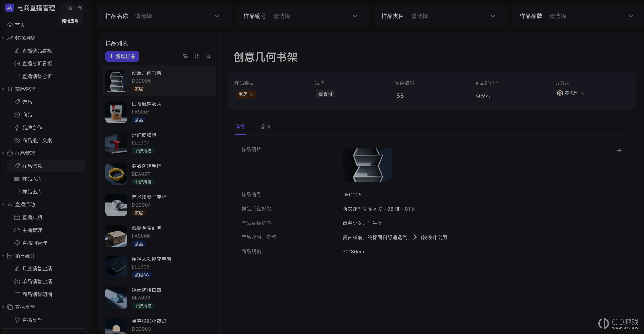Open 直播排期 in sidebar
The height and width of the screenshot is (334, 644).
(28, 217)
